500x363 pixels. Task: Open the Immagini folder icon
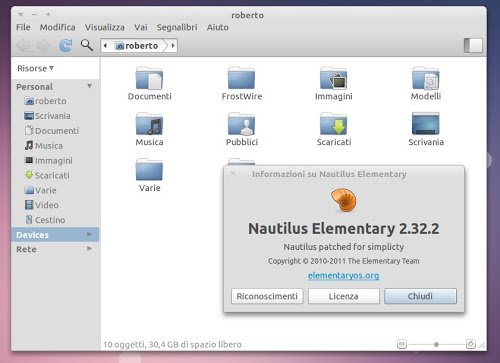click(333, 78)
